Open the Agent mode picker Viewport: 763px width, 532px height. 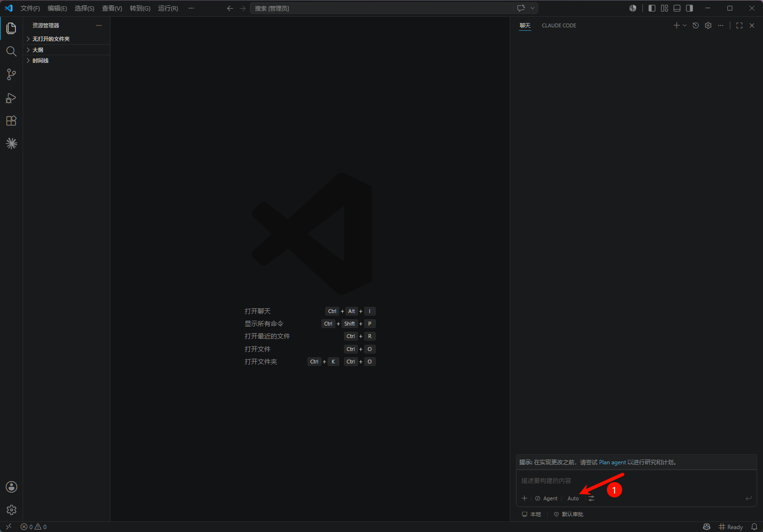[546, 498]
